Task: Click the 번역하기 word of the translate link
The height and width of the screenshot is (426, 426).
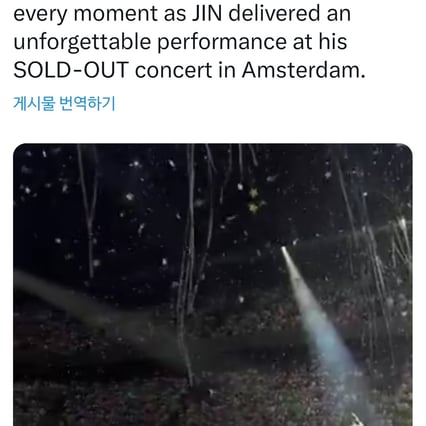Action: [x=87, y=103]
